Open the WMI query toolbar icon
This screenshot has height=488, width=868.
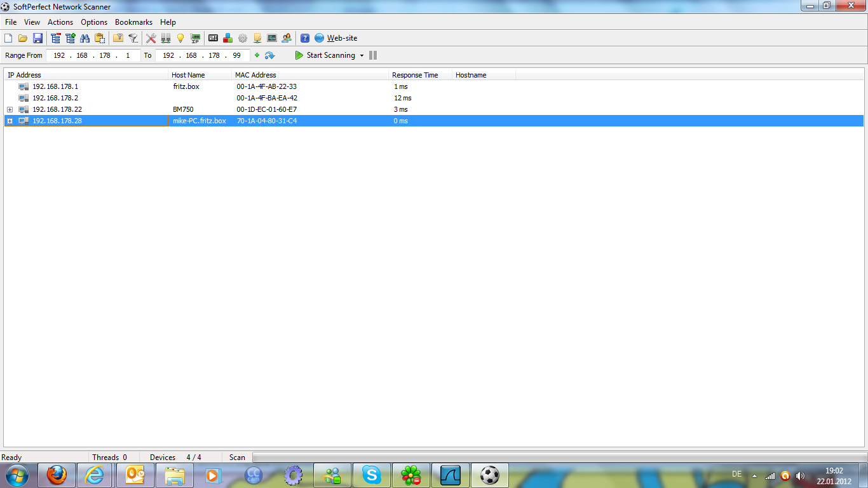(x=214, y=38)
